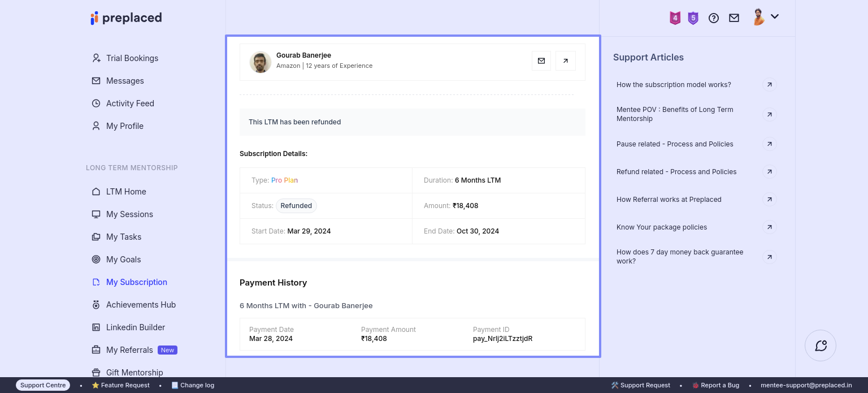The image size is (868, 393).
Task: Click the Support Centre button
Action: (x=43, y=385)
